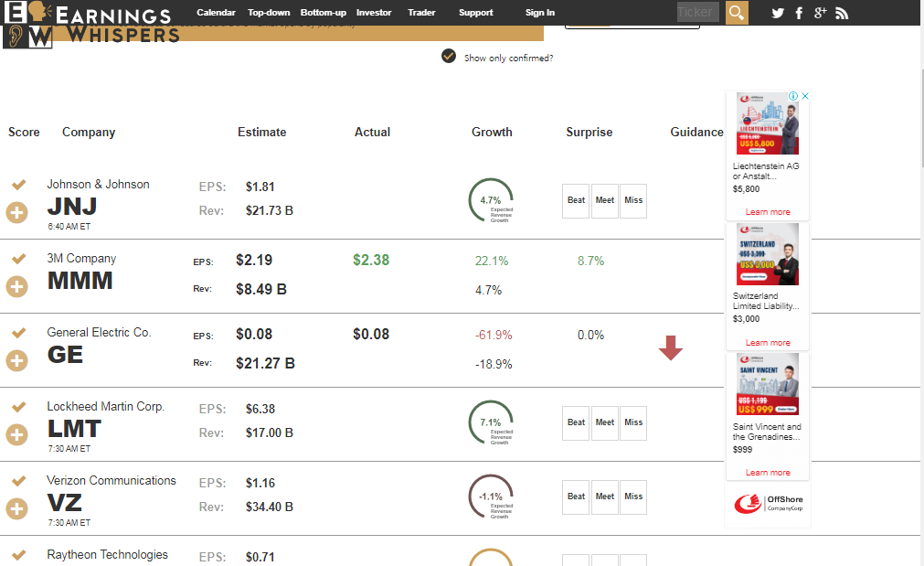Viewport: 924px width, 566px height.
Task: Click Lockheed Martin confirmed checkmark
Action: [x=19, y=407]
